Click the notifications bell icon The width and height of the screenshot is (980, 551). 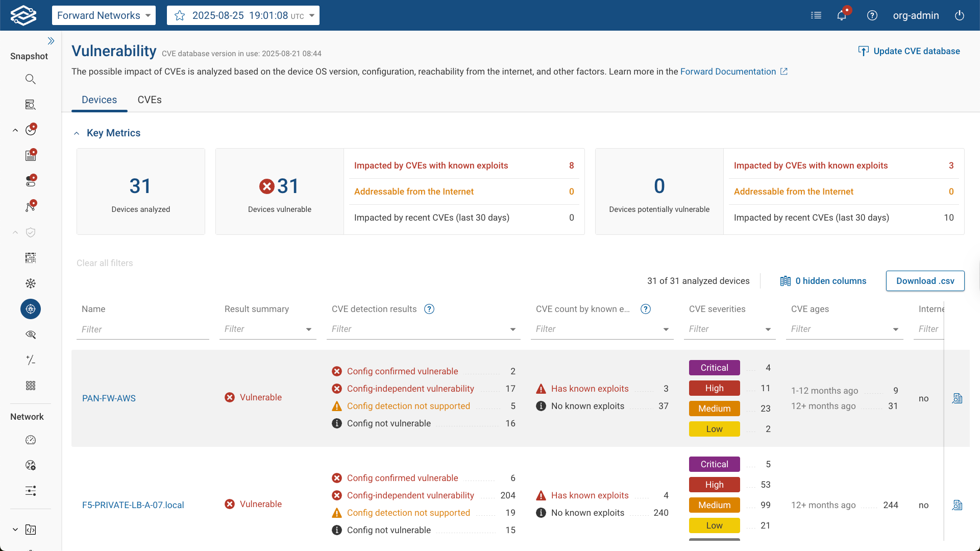842,15
